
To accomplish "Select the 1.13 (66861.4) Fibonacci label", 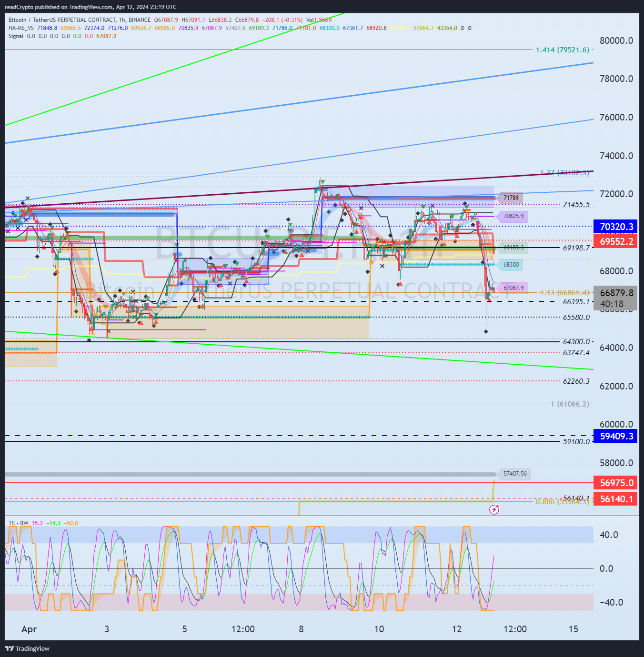I will (x=564, y=293).
